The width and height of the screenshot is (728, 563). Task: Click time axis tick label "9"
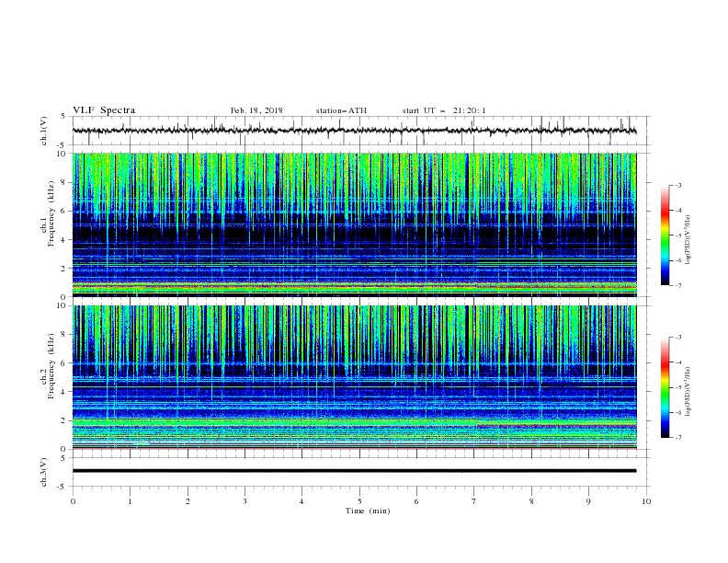588,501
